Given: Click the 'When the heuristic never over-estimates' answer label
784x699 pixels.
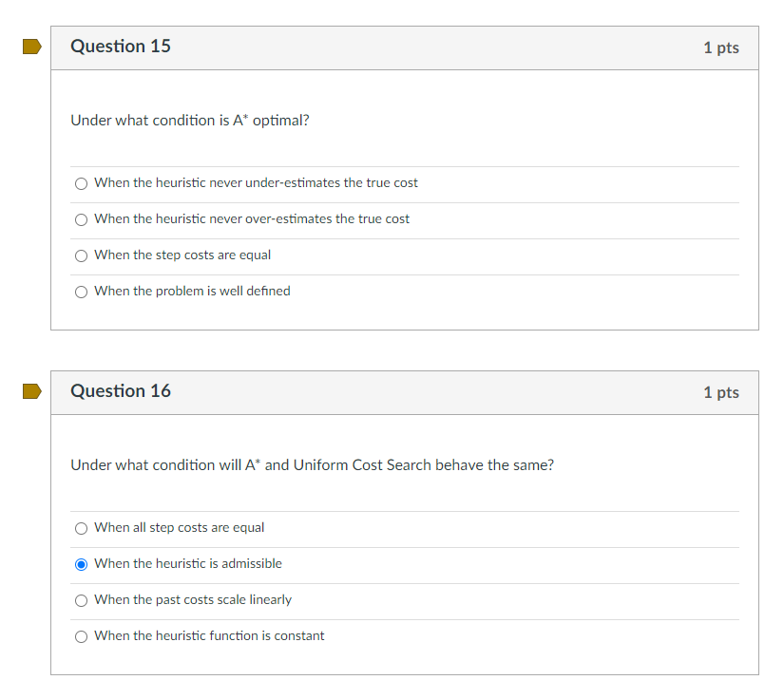Looking at the screenshot, I should click(252, 218).
